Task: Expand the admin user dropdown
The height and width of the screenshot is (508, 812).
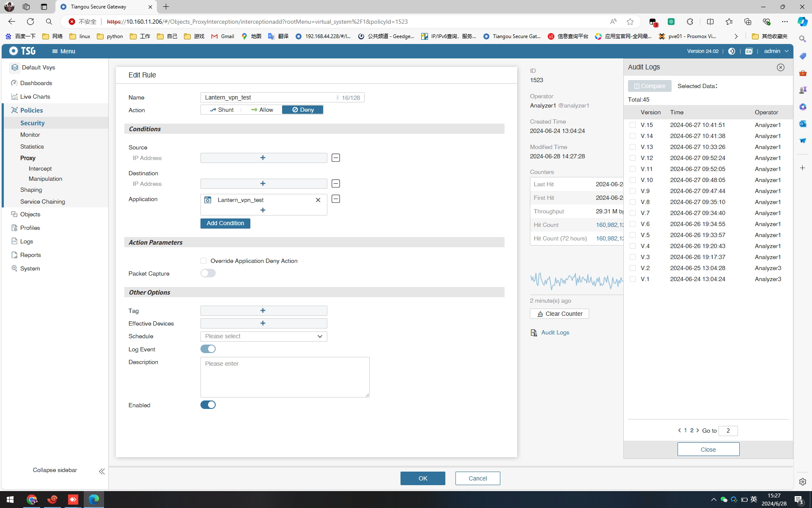Action: click(x=776, y=51)
